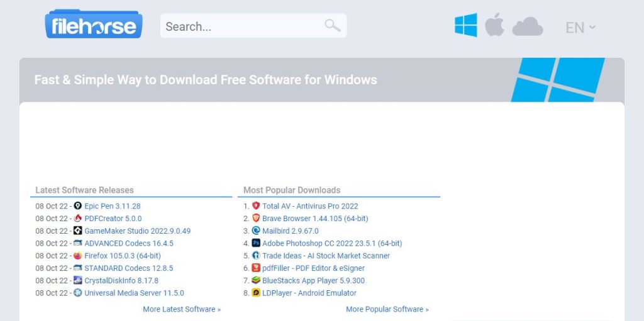Screen dimensions: 644x321
Task: Click the GameMaker Studio icon
Action: point(77,231)
